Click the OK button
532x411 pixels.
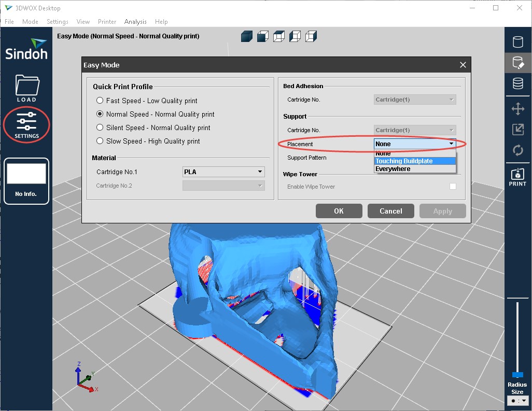(339, 211)
